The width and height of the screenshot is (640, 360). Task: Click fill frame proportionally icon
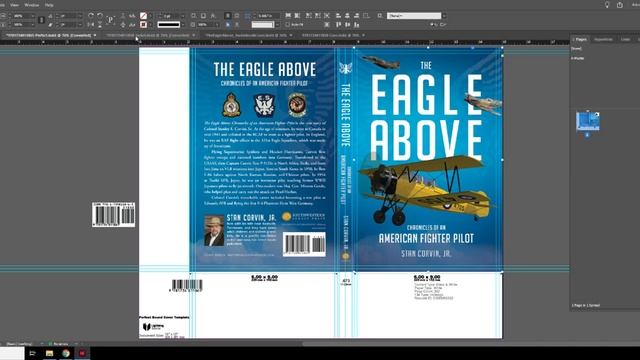[288, 16]
